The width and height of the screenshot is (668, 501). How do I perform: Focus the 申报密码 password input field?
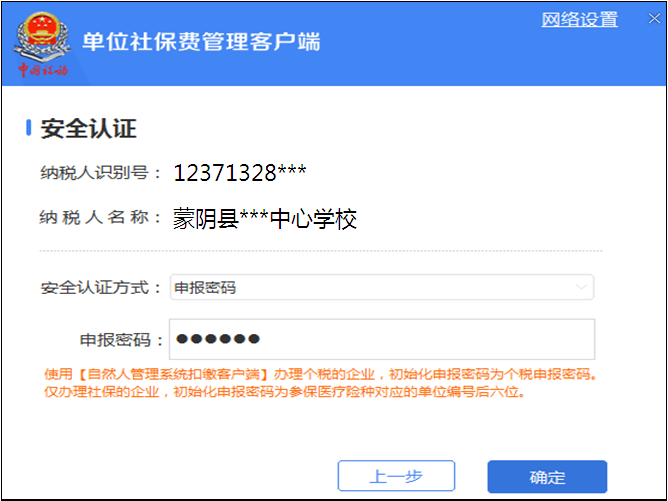[382, 339]
